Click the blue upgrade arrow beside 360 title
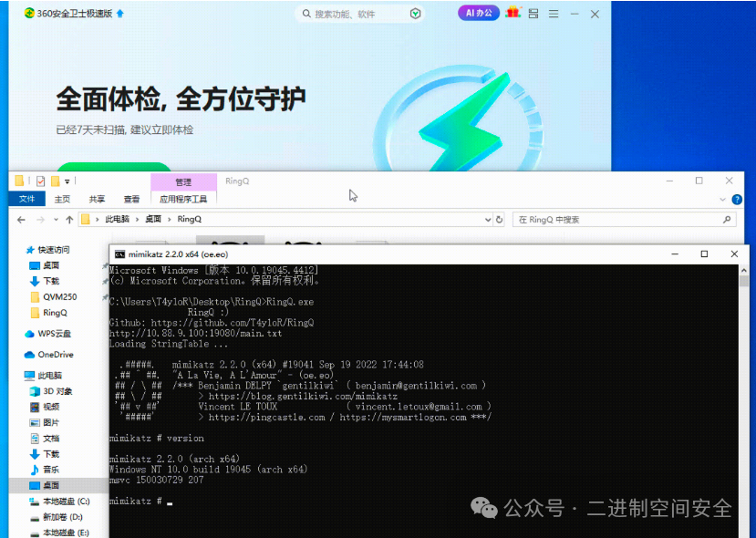The height and width of the screenshot is (538, 756). click(x=120, y=14)
